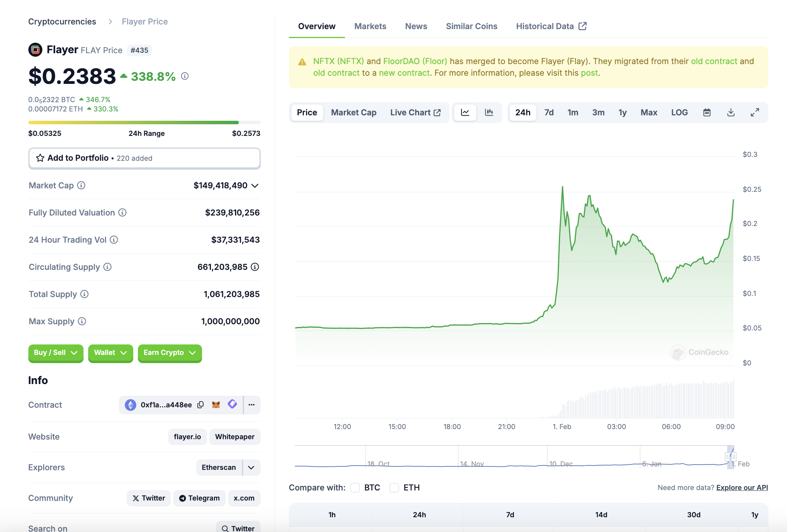Download chart data icon
Viewport: 787px width, 532px height.
[x=731, y=113]
